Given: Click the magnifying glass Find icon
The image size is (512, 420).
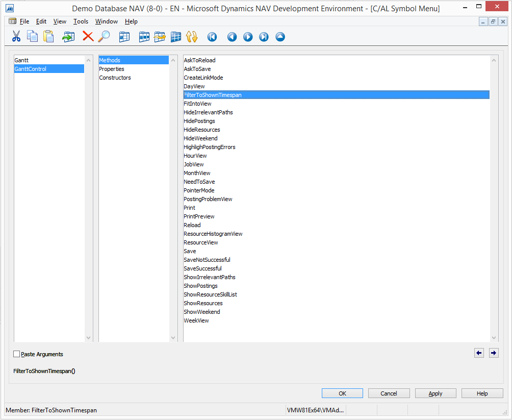Looking at the screenshot, I should click(104, 36).
